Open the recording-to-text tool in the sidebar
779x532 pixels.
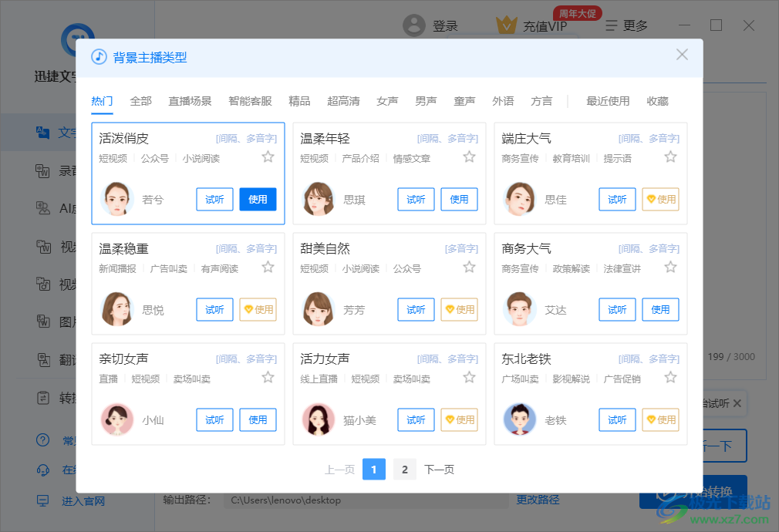(x=42, y=170)
